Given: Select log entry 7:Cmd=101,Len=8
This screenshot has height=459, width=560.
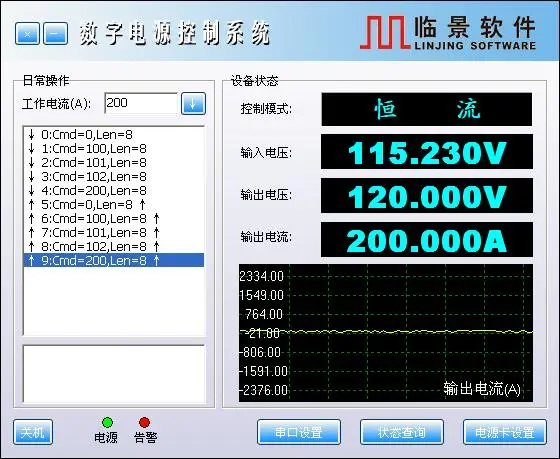Looking at the screenshot, I should [x=114, y=232].
